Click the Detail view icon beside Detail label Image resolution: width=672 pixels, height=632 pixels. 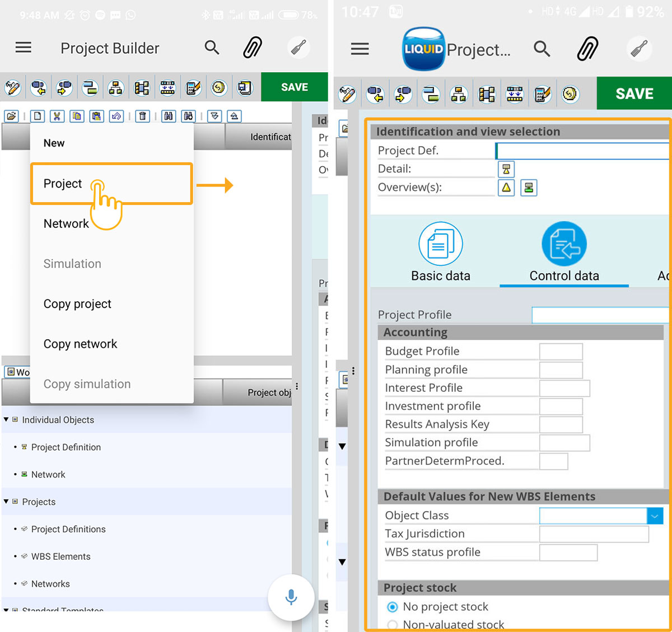tap(506, 169)
